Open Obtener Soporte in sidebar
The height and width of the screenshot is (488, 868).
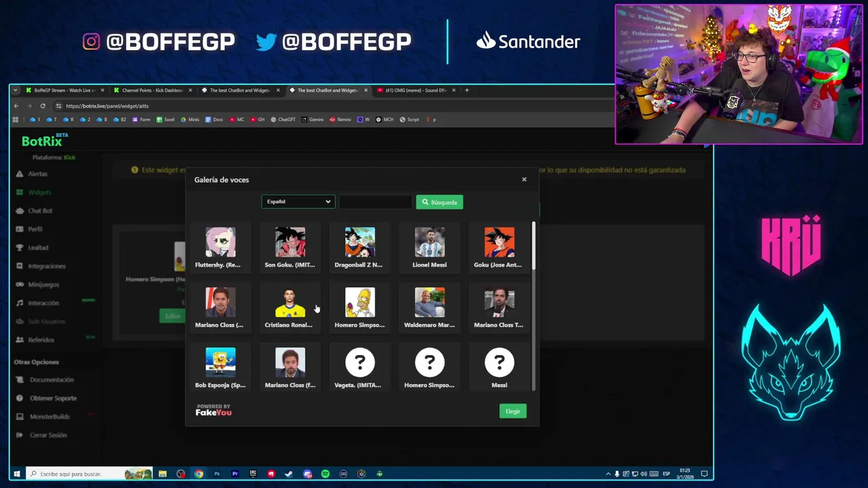[x=53, y=398]
